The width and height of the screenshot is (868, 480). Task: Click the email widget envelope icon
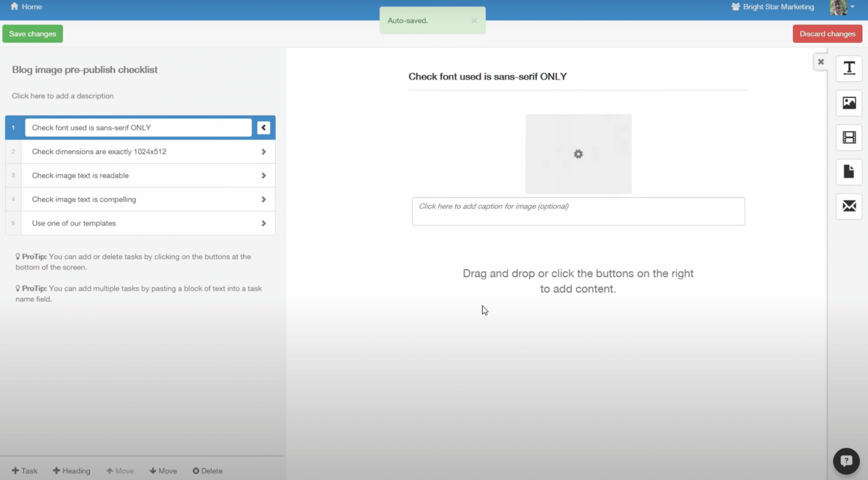(x=849, y=206)
